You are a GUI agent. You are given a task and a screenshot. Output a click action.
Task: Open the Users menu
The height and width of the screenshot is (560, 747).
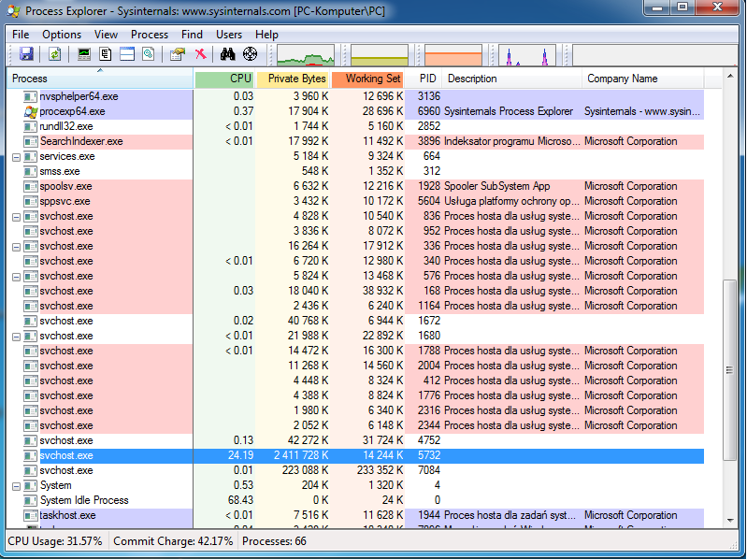(x=229, y=35)
